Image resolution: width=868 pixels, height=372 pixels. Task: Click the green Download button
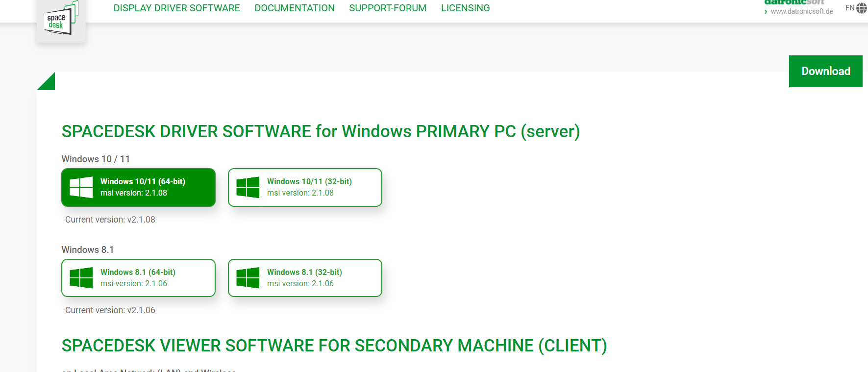[825, 71]
